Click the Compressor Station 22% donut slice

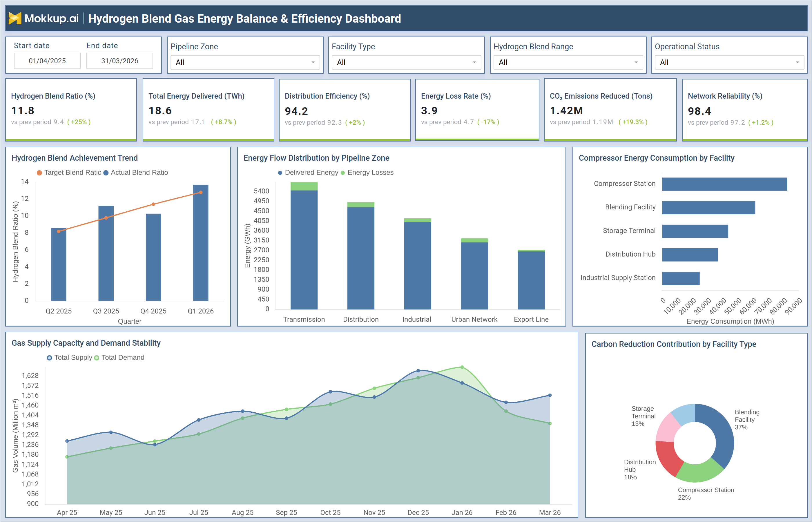pos(700,473)
